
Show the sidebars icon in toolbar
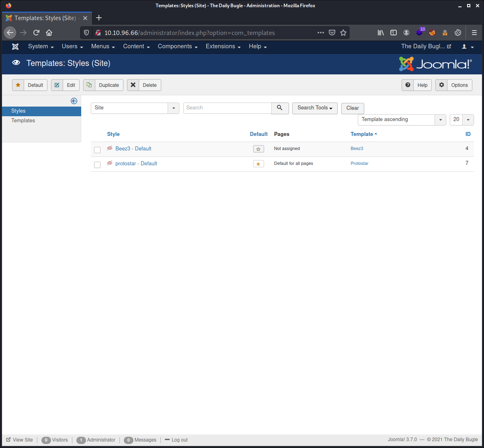click(394, 33)
